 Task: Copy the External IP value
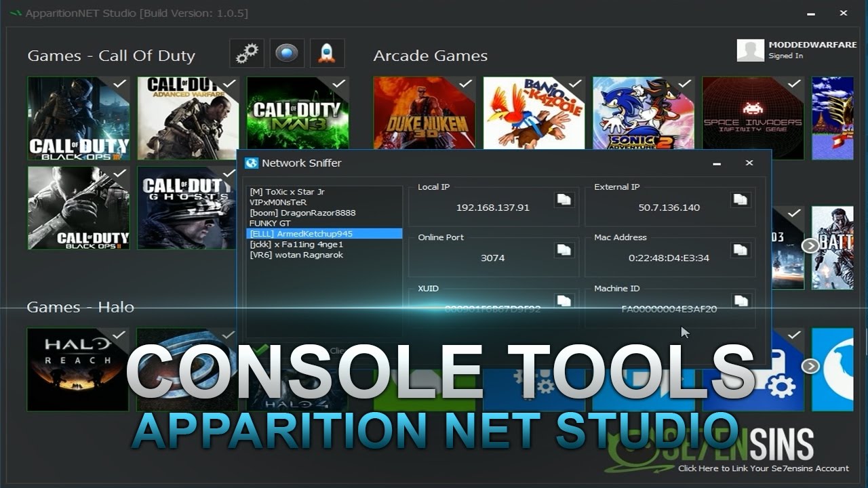pyautogui.click(x=741, y=199)
